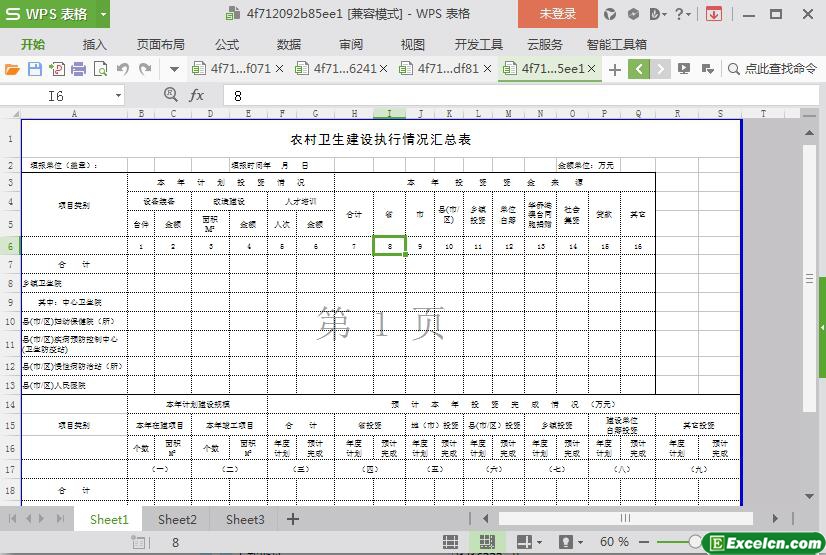
Task: Click the 未登录 login button
Action: (557, 14)
